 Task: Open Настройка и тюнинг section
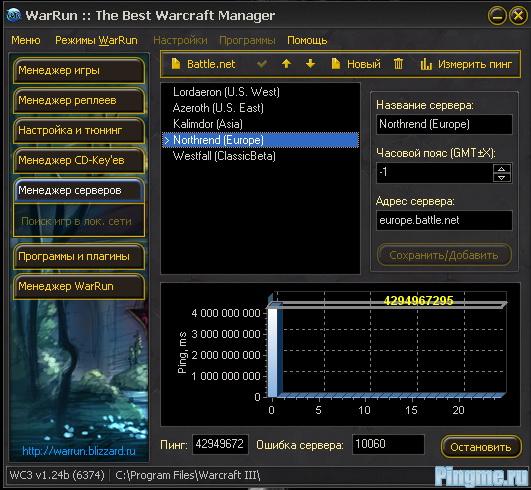79,130
